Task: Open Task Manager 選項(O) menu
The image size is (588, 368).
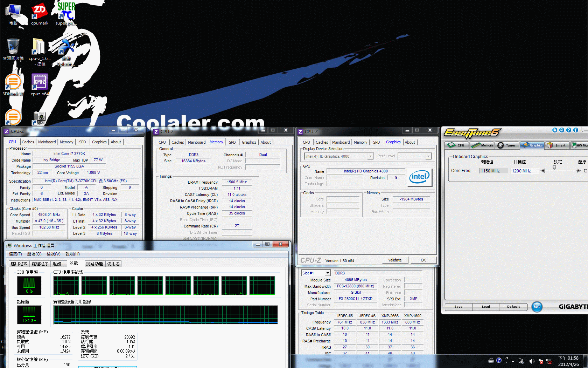Action: tap(34, 254)
